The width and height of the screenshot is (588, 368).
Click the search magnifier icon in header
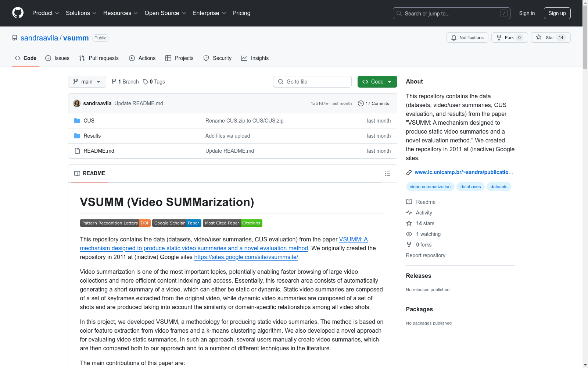click(x=399, y=13)
